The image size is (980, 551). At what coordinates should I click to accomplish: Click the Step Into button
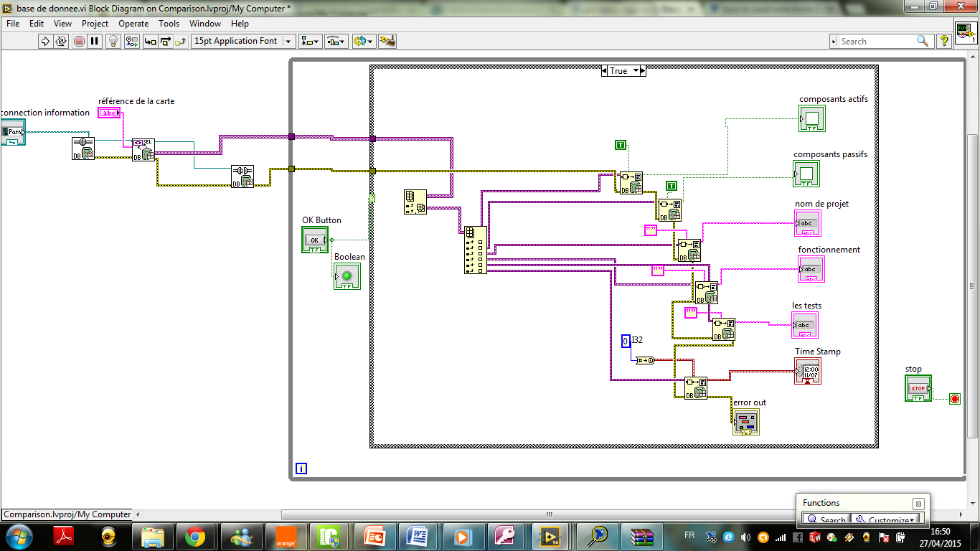click(x=151, y=42)
